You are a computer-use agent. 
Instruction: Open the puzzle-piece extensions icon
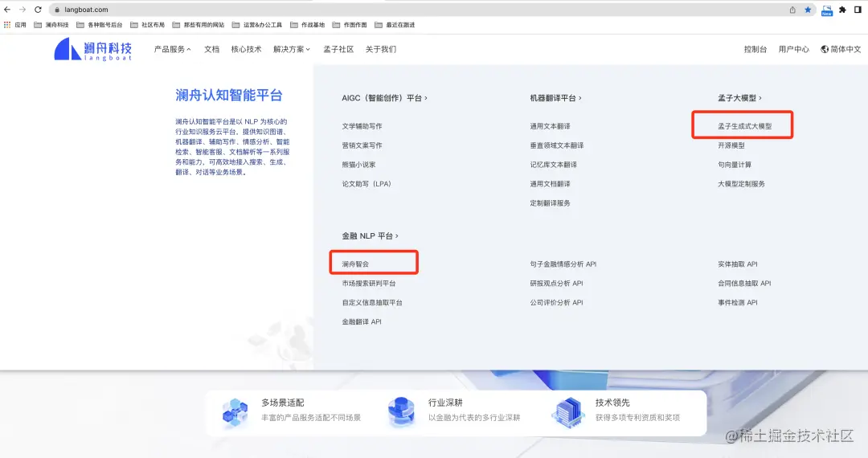(x=842, y=10)
